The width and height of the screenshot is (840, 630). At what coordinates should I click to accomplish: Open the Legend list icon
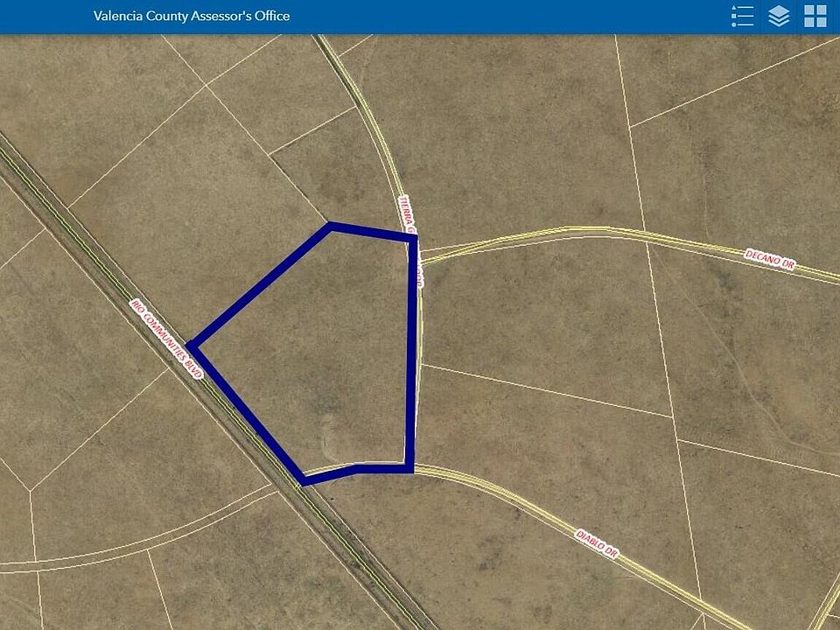pos(742,16)
